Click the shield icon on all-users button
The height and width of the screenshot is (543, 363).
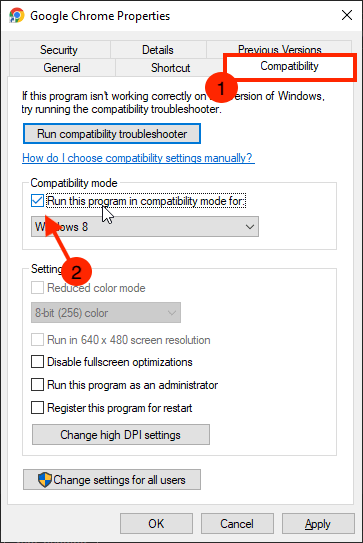pos(45,480)
